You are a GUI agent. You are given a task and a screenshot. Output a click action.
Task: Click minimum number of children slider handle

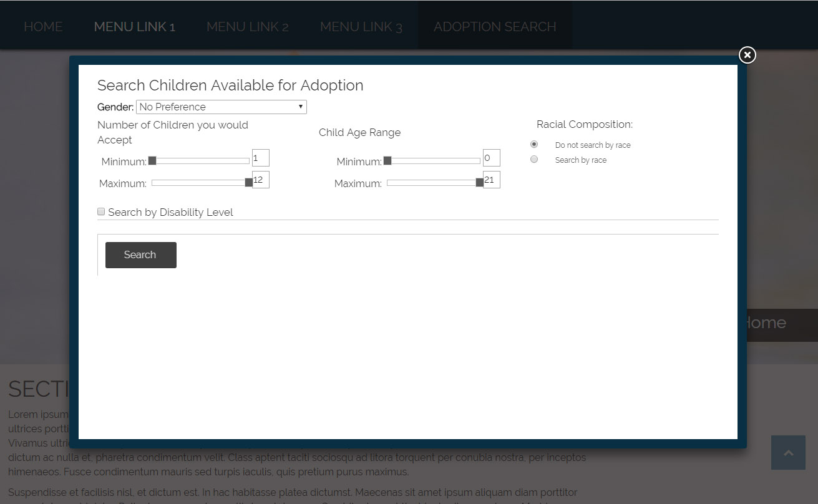[x=152, y=161]
